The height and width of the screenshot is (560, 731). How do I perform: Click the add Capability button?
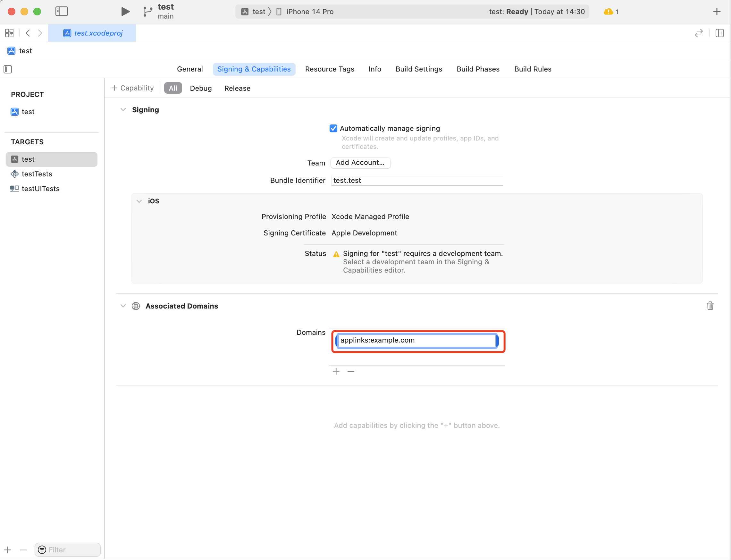click(x=132, y=88)
